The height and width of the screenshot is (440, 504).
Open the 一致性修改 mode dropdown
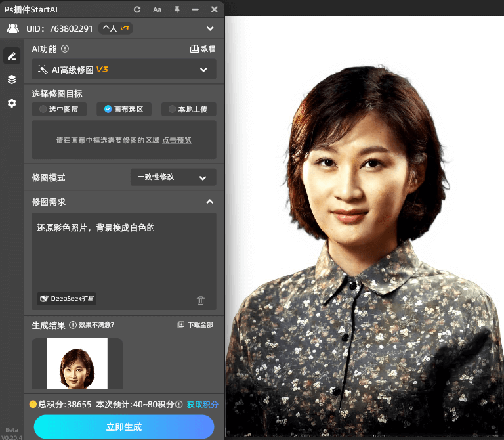[173, 177]
